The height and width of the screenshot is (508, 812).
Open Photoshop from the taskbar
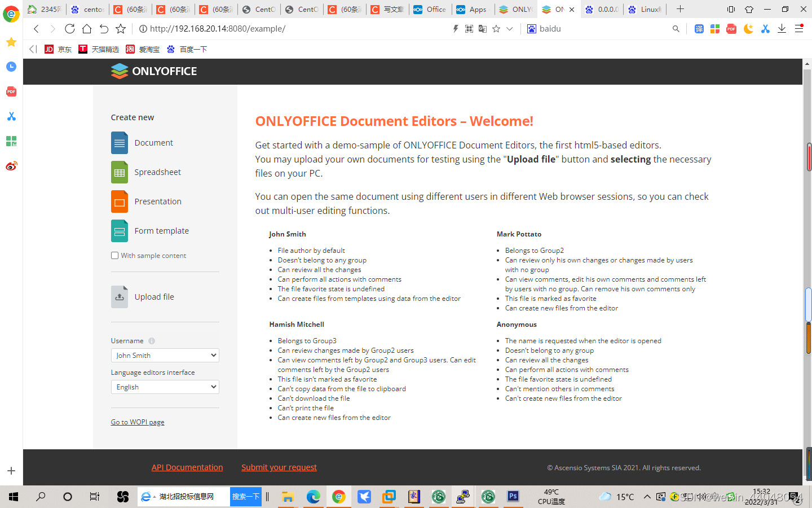pos(513,497)
